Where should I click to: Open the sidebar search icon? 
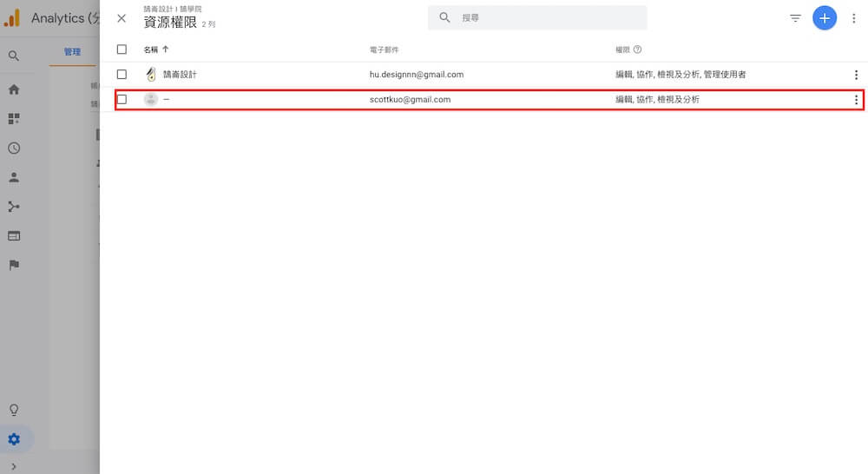pos(14,56)
